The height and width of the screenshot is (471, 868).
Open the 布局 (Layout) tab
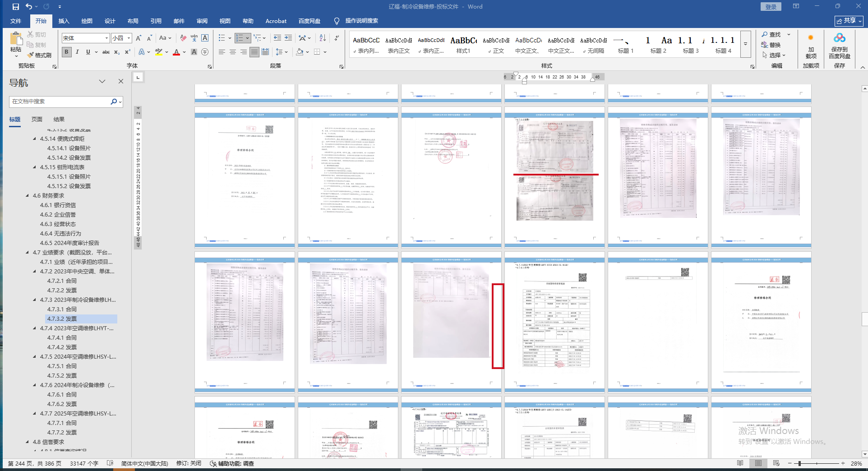point(133,21)
